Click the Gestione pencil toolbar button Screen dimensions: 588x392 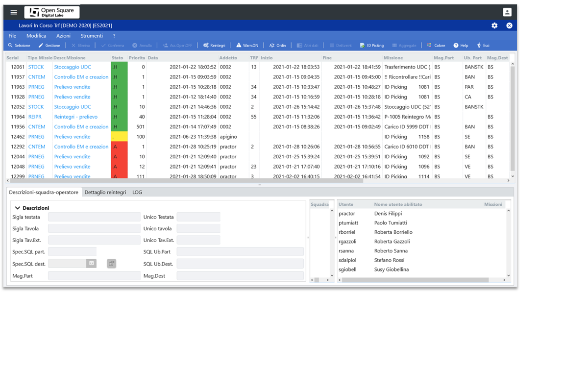(49, 46)
